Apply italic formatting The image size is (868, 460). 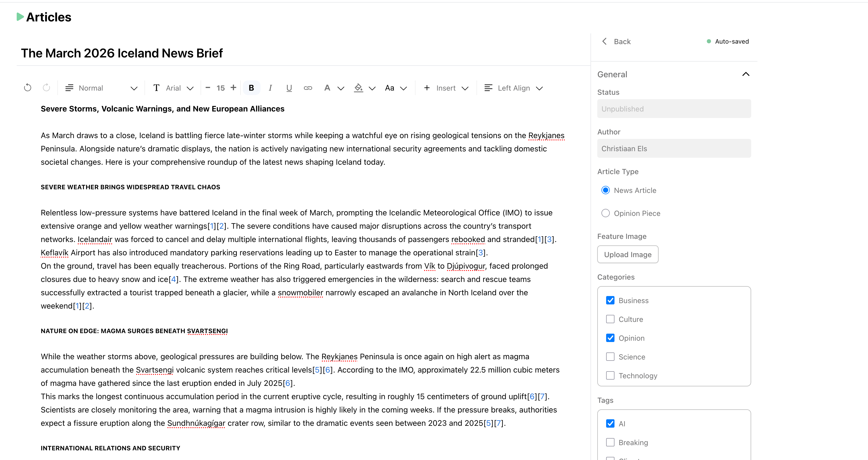point(270,88)
